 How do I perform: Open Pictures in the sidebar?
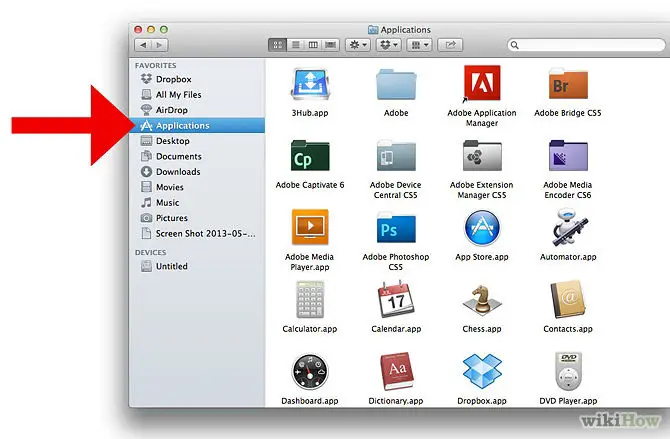point(197,218)
